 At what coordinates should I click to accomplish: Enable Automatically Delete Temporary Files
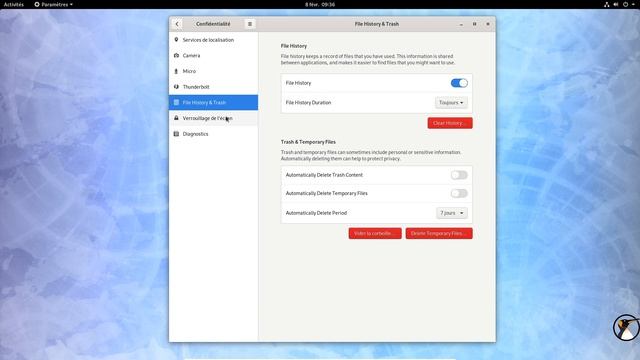click(x=459, y=193)
